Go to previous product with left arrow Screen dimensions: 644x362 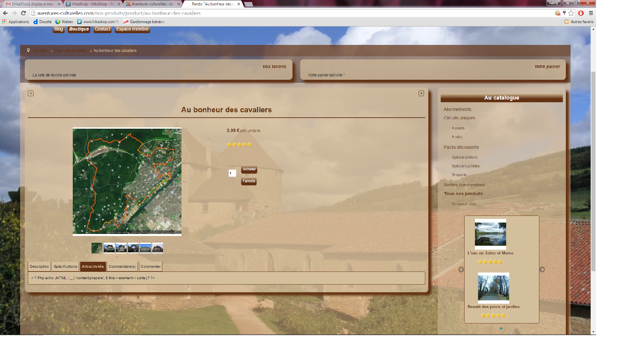pos(31,93)
